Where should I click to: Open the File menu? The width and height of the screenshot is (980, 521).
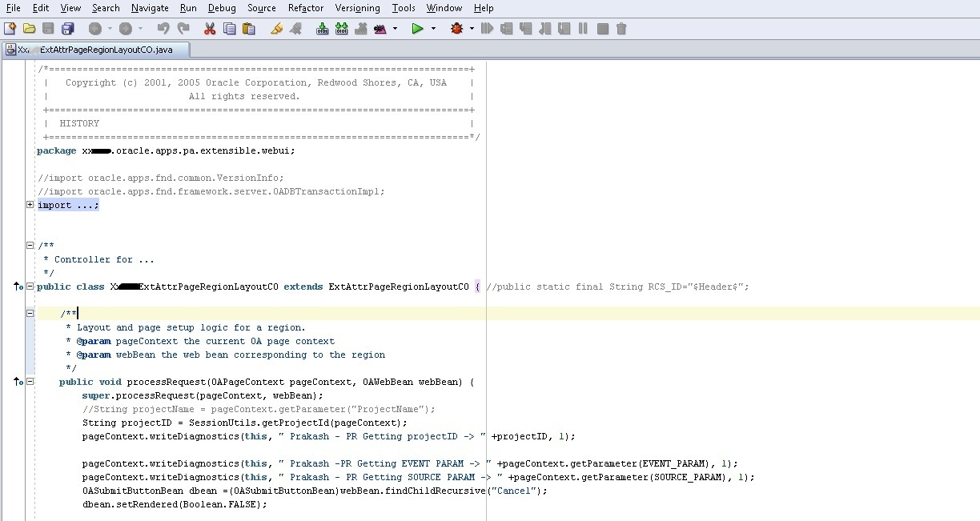[x=14, y=8]
